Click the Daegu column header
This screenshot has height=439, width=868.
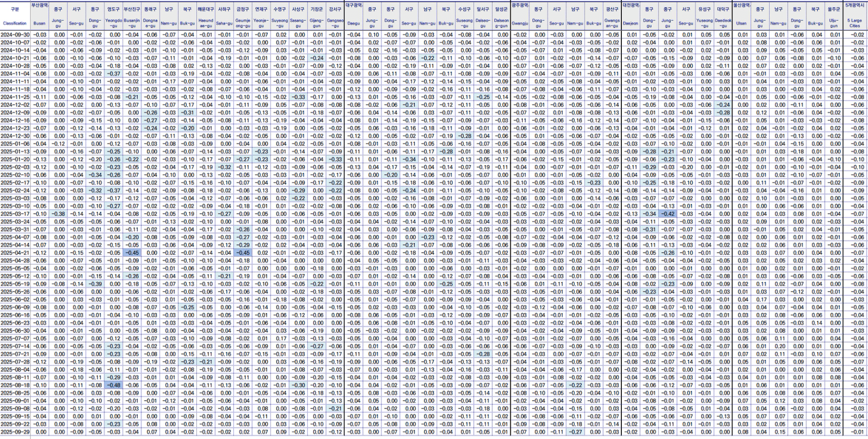(x=353, y=23)
